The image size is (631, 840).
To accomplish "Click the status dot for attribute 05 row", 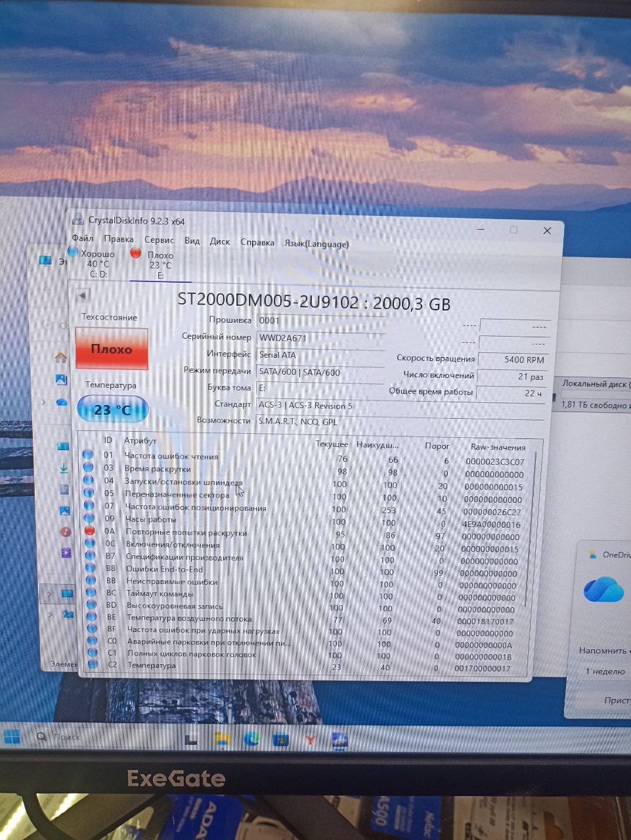I will point(89,492).
